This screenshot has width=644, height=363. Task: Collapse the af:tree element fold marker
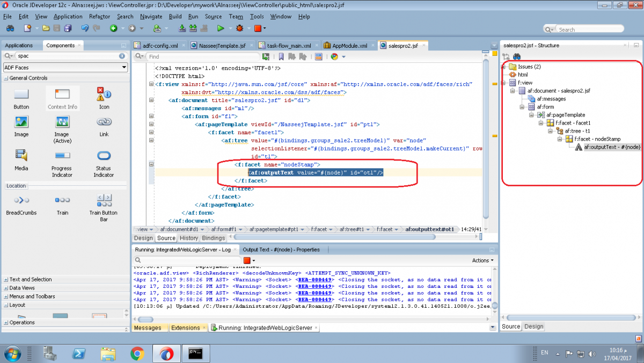pyautogui.click(x=151, y=141)
